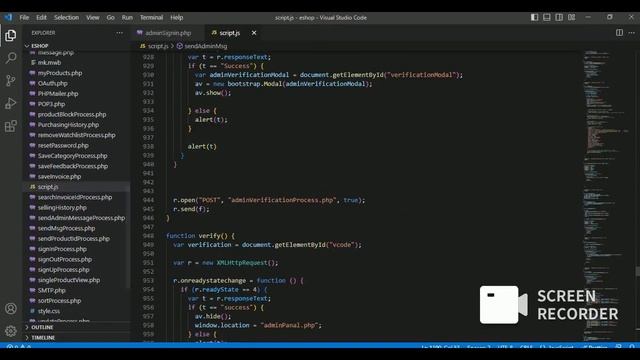The image size is (640, 360).
Task: Open the Go menu
Action: [111, 18]
